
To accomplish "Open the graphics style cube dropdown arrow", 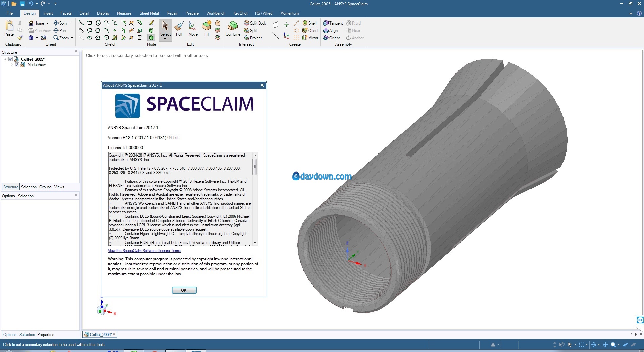I will pos(37,38).
